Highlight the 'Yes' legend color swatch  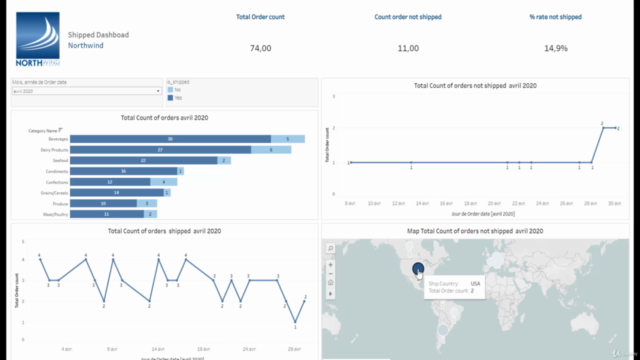pos(170,98)
